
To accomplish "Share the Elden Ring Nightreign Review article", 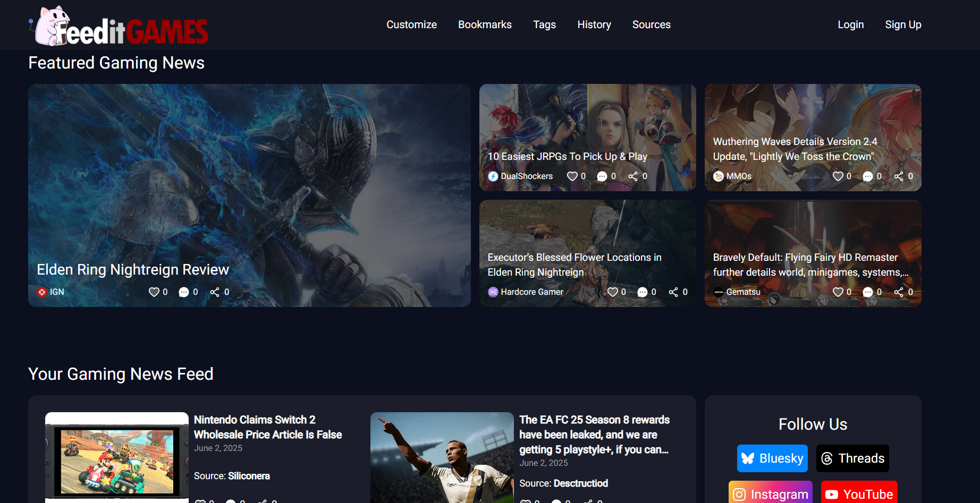I will click(x=215, y=292).
